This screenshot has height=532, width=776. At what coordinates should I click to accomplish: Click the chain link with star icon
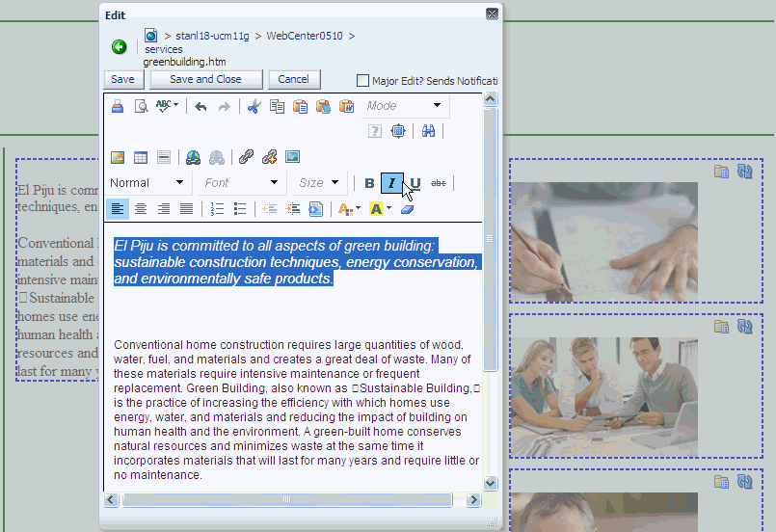(269, 157)
